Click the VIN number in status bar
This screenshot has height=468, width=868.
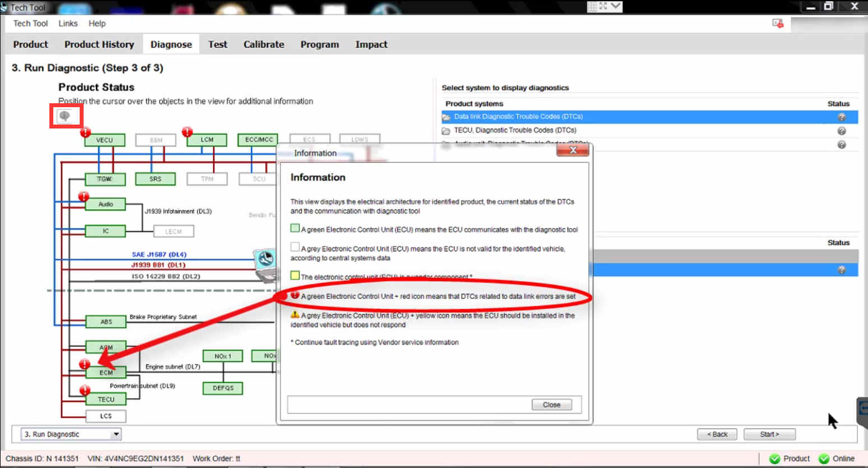point(136,458)
